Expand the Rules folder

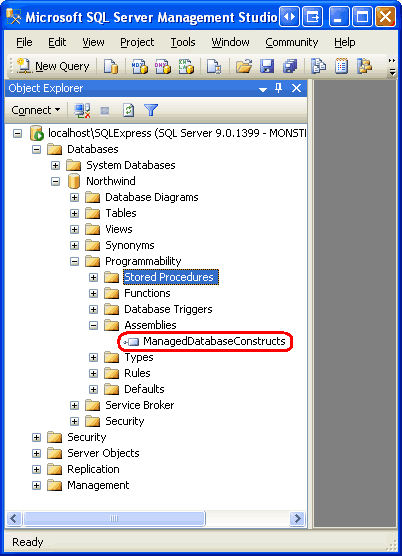click(93, 373)
